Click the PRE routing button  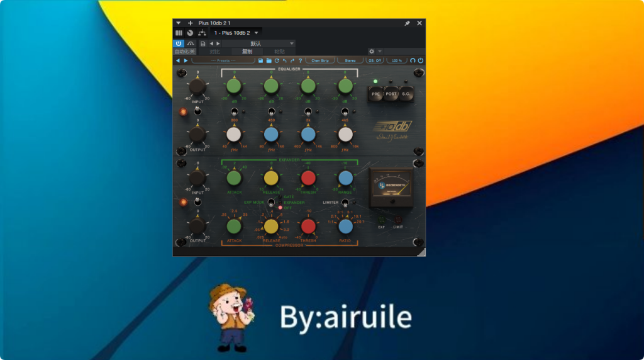[x=375, y=94]
